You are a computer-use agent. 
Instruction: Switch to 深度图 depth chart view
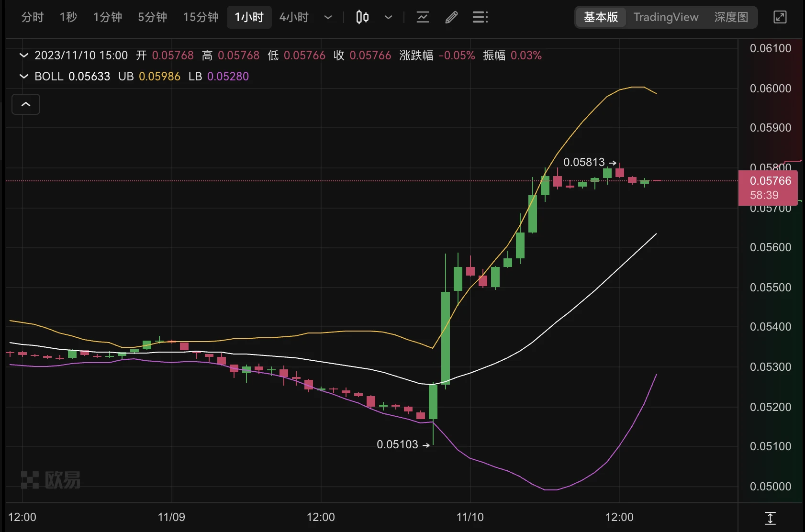(x=731, y=17)
